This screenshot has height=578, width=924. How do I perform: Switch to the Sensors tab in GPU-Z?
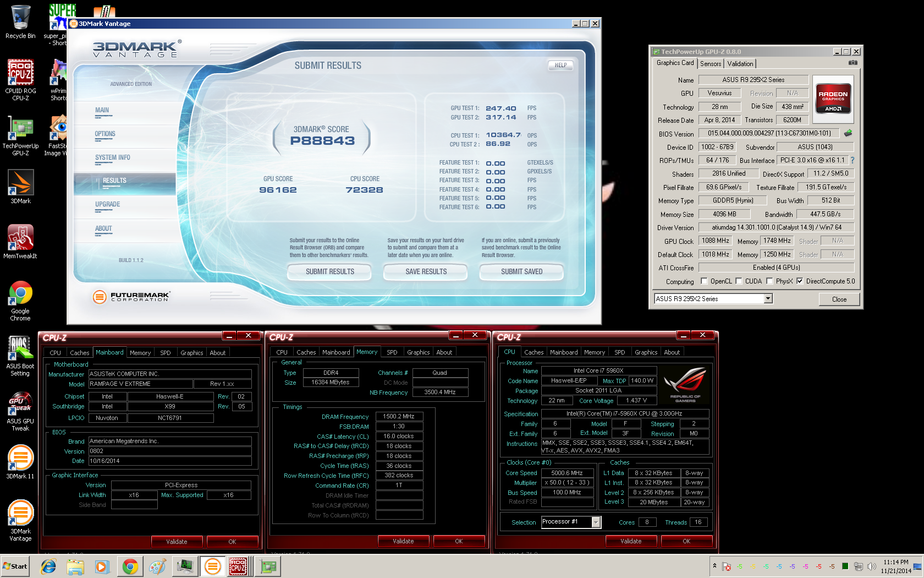click(x=711, y=64)
